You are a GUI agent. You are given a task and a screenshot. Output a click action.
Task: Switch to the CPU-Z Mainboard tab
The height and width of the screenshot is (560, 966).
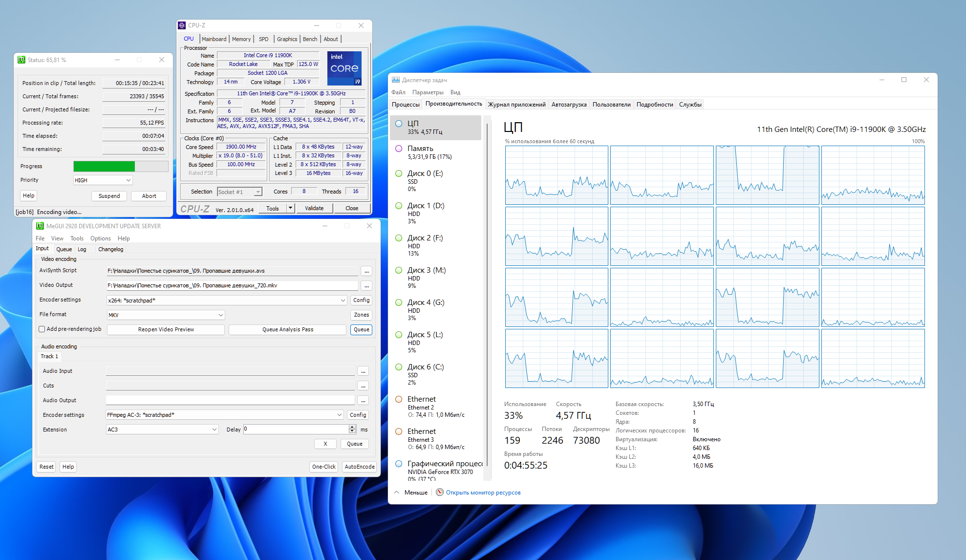point(214,39)
